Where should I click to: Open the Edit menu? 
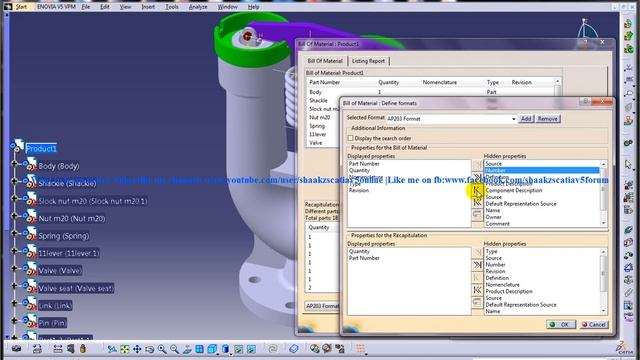click(105, 7)
